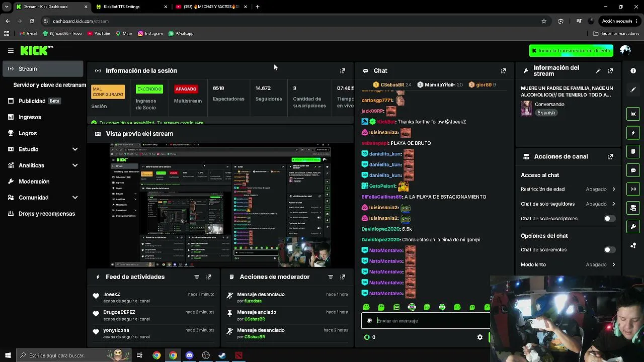Edit stream info with the pencil icon
The image size is (644, 362).
(598, 71)
